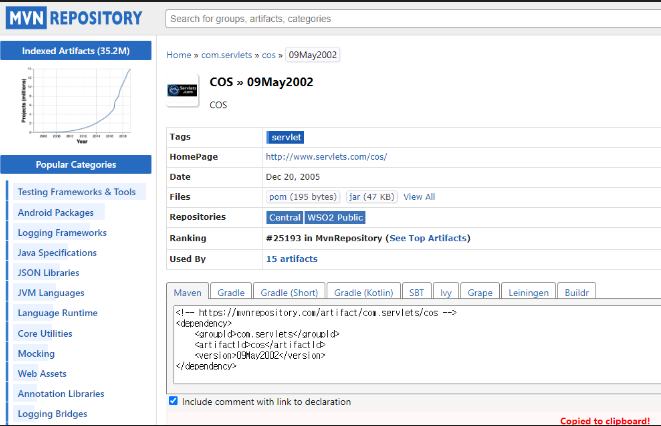This screenshot has height=426, width=661.
Task: Switch to the Maven tab
Action: point(187,292)
